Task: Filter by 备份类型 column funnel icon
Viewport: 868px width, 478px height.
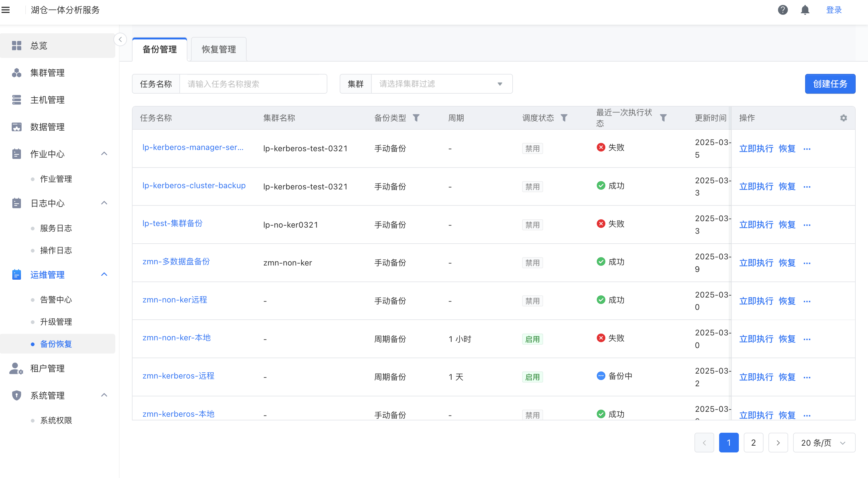Action: pos(416,118)
